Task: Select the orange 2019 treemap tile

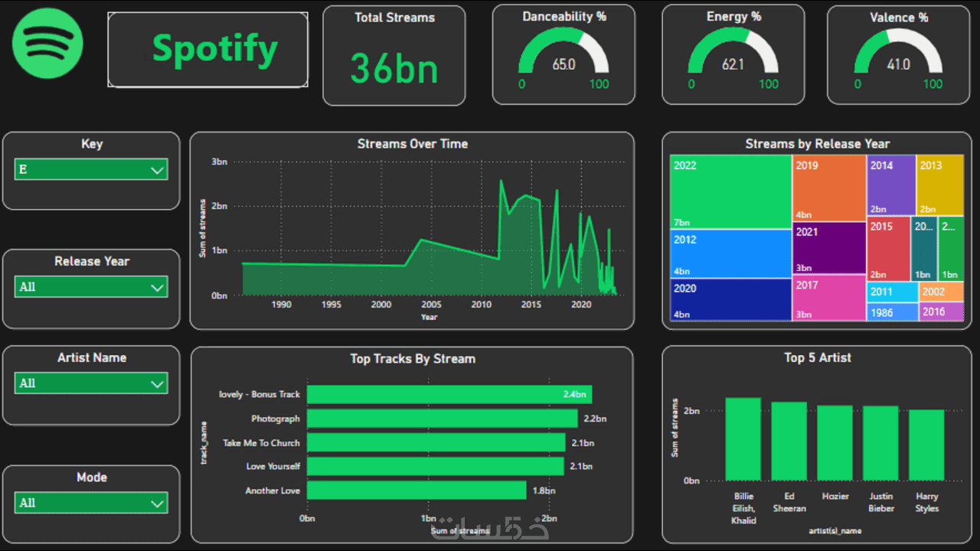Action: pyautogui.click(x=829, y=187)
